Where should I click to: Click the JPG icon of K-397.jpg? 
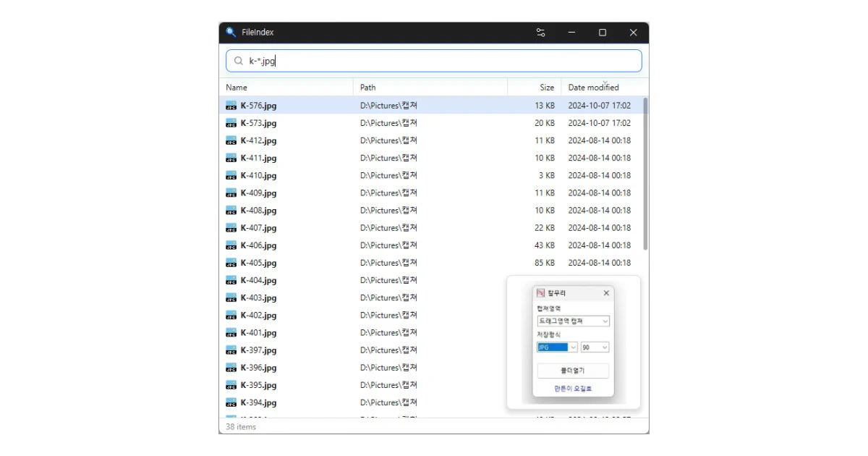(231, 350)
